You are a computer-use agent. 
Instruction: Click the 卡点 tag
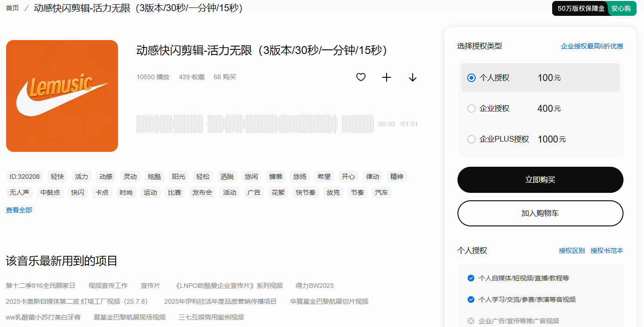(102, 192)
